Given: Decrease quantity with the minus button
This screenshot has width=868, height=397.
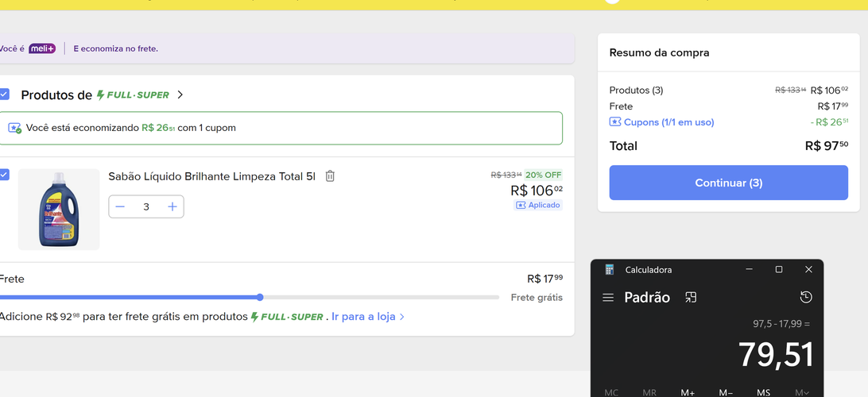Looking at the screenshot, I should click(x=120, y=206).
